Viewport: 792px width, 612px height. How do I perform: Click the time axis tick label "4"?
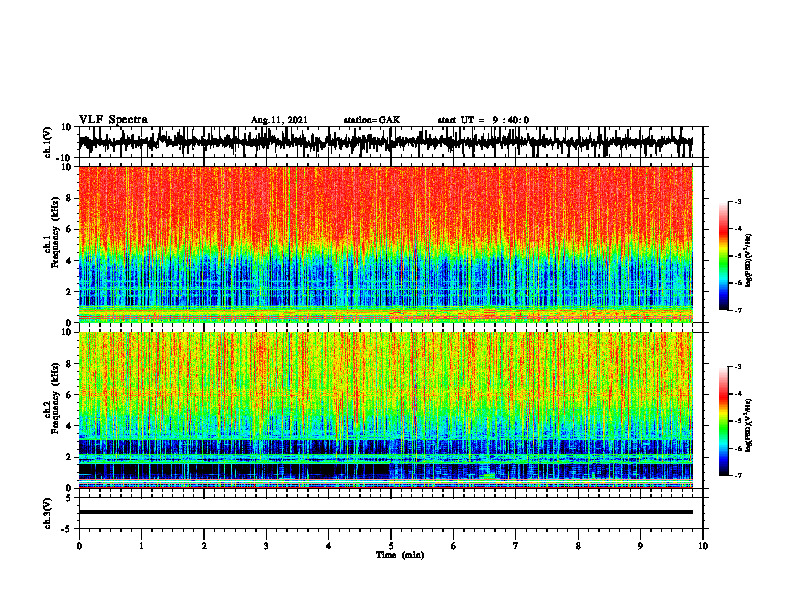(x=329, y=546)
